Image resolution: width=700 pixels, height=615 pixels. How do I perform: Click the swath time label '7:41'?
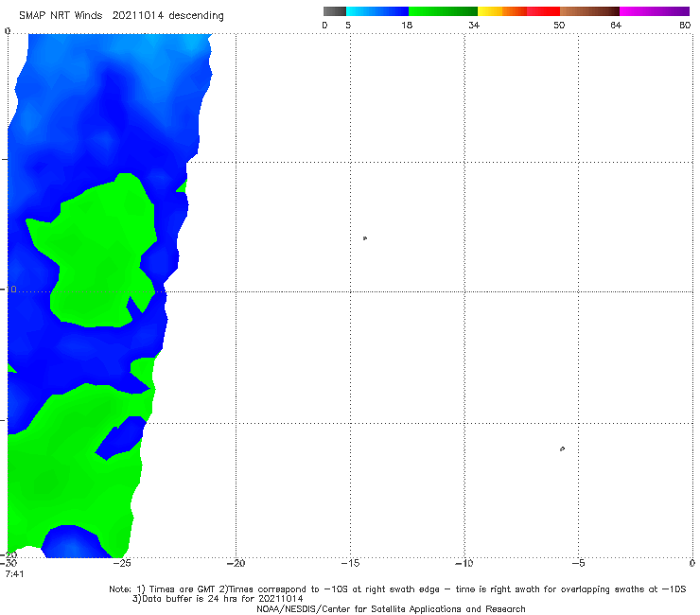coord(14,574)
